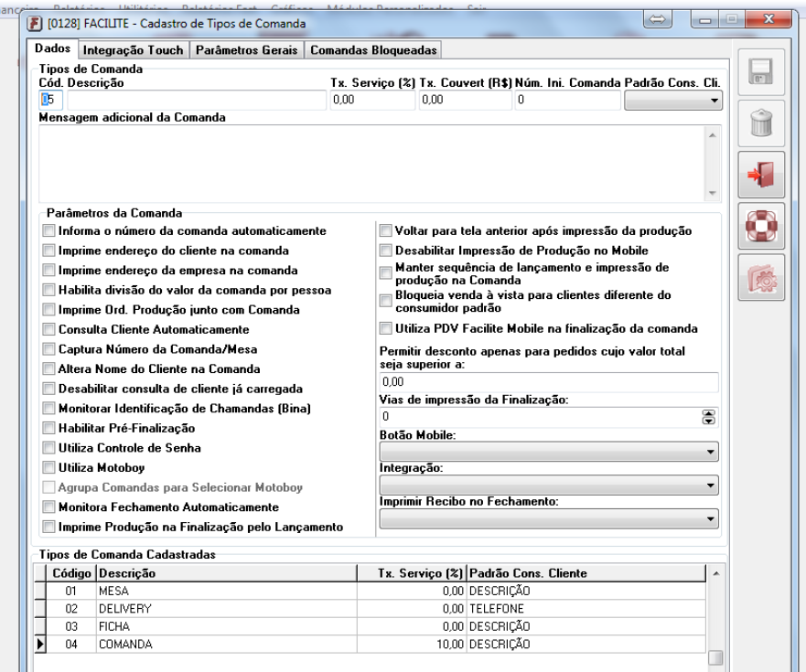Check 'Consulta Cliente Automaticamente' option
The width and height of the screenshot is (806, 672).
click(48, 329)
